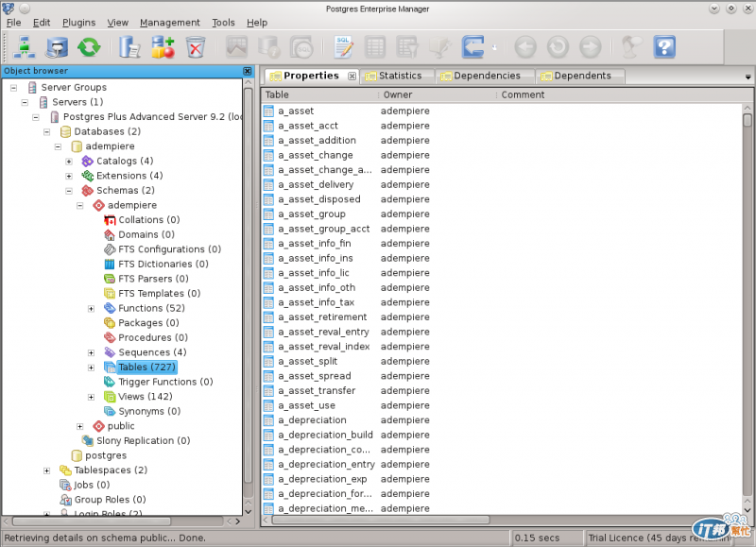Close the Object browser panel
This screenshot has height=547, width=756.
click(x=248, y=71)
